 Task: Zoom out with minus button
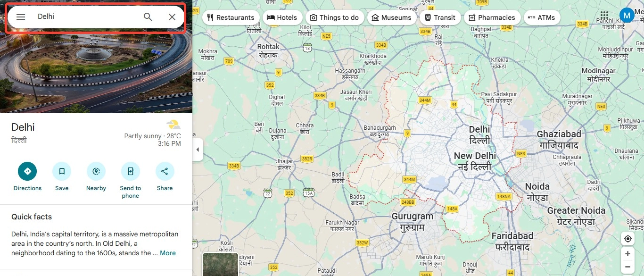pyautogui.click(x=627, y=267)
